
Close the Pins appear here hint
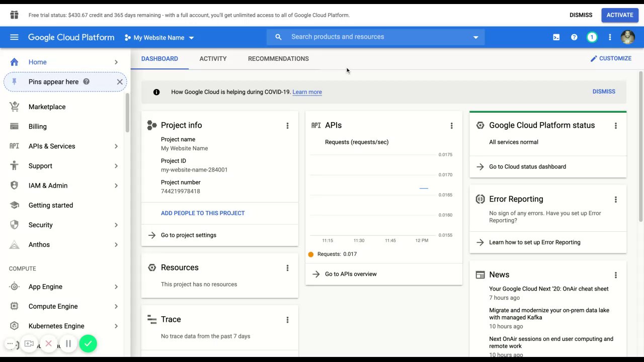[120, 81]
